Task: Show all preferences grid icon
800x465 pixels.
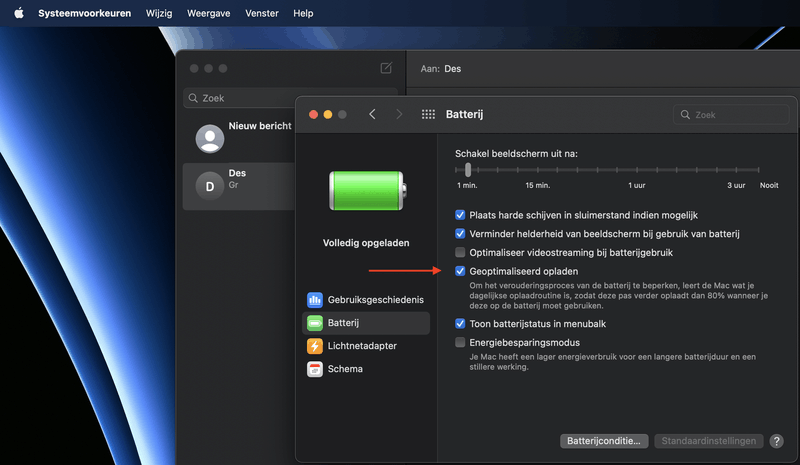Action: [x=428, y=114]
